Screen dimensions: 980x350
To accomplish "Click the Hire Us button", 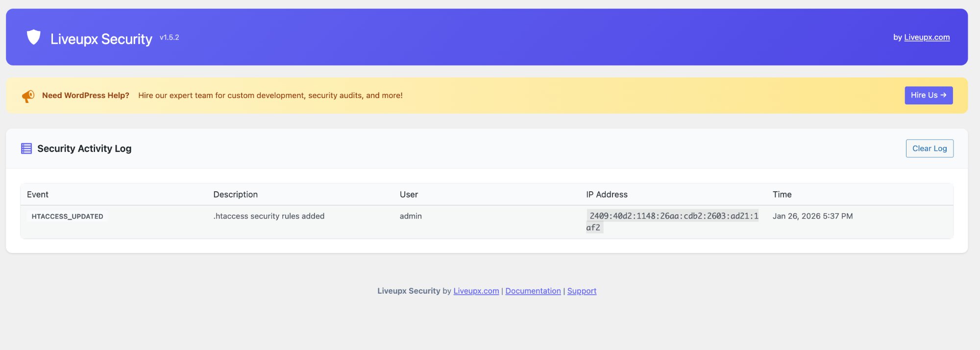I will coord(929,96).
